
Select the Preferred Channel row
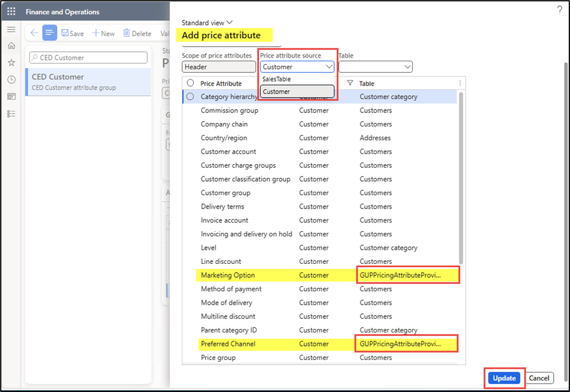coord(320,344)
